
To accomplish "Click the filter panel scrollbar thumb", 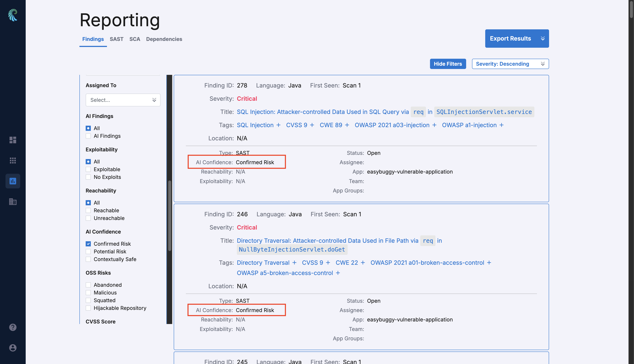I will [170, 216].
